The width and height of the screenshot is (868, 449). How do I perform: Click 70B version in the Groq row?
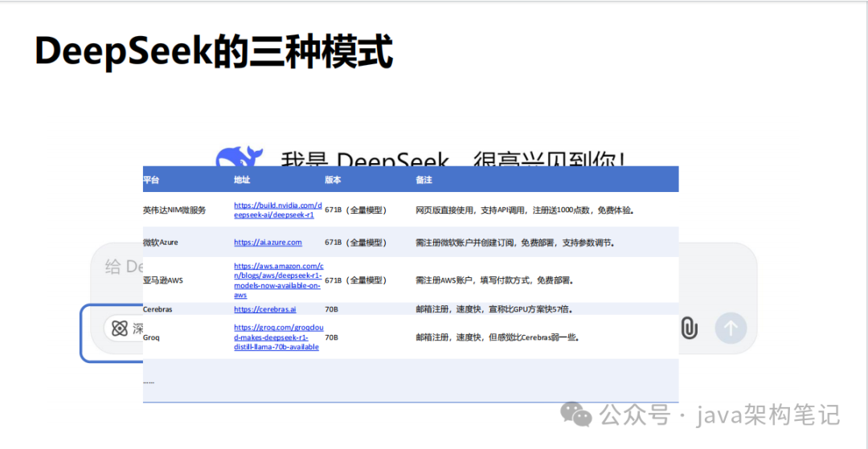332,337
